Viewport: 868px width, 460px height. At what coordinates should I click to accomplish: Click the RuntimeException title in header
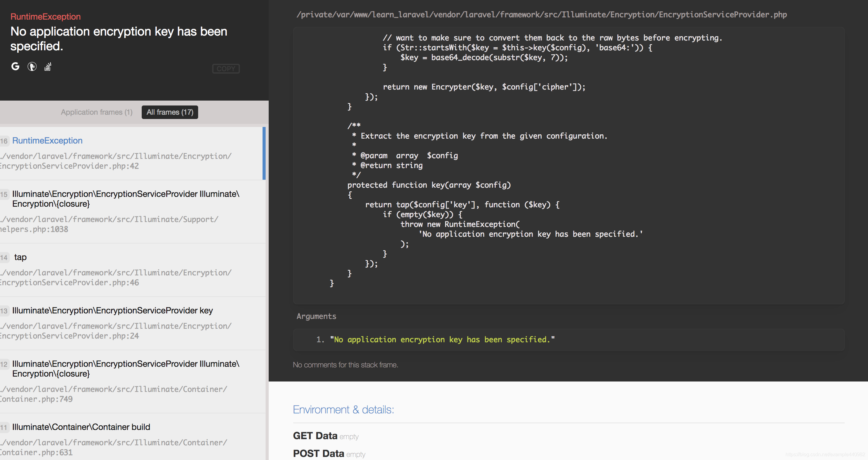tap(45, 17)
